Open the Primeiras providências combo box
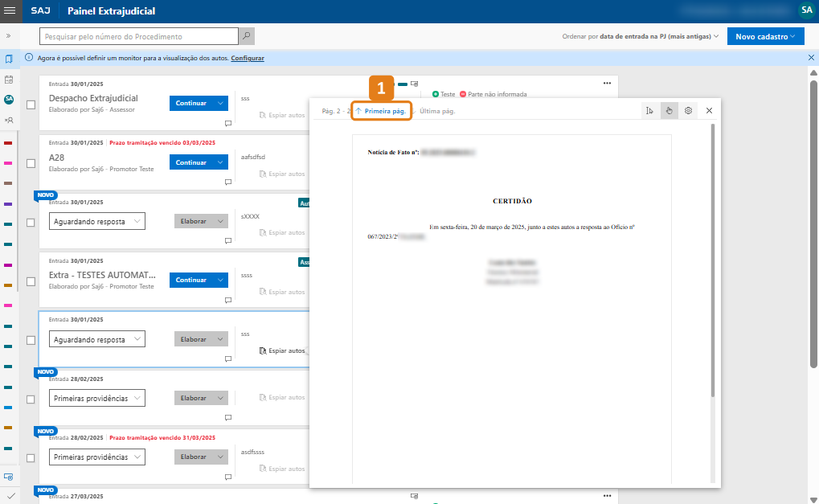This screenshot has height=504, width=819. (x=96, y=398)
